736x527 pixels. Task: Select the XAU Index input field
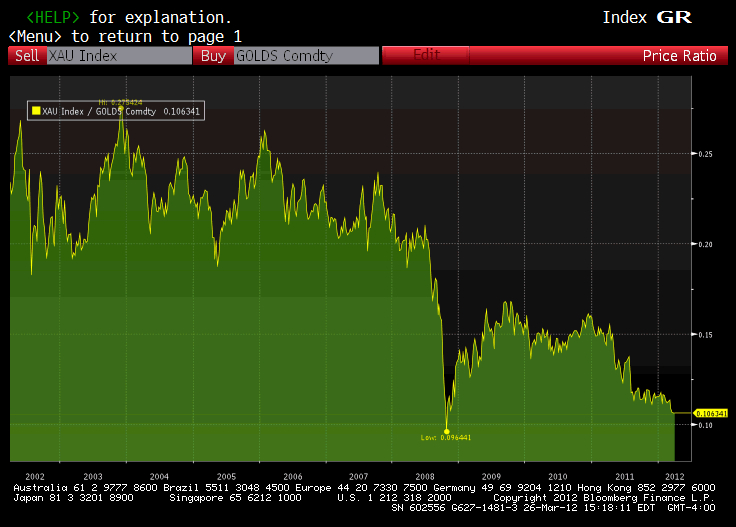[x=118, y=56]
